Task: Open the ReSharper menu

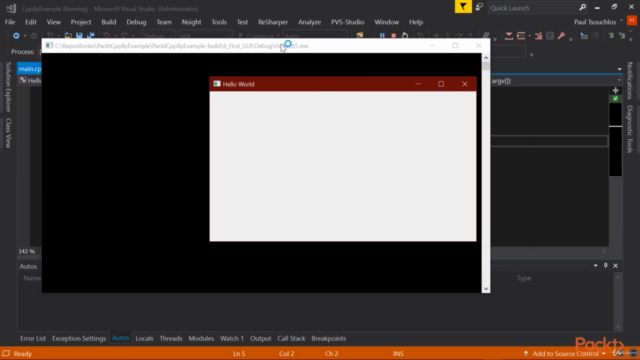Action: tap(273, 22)
